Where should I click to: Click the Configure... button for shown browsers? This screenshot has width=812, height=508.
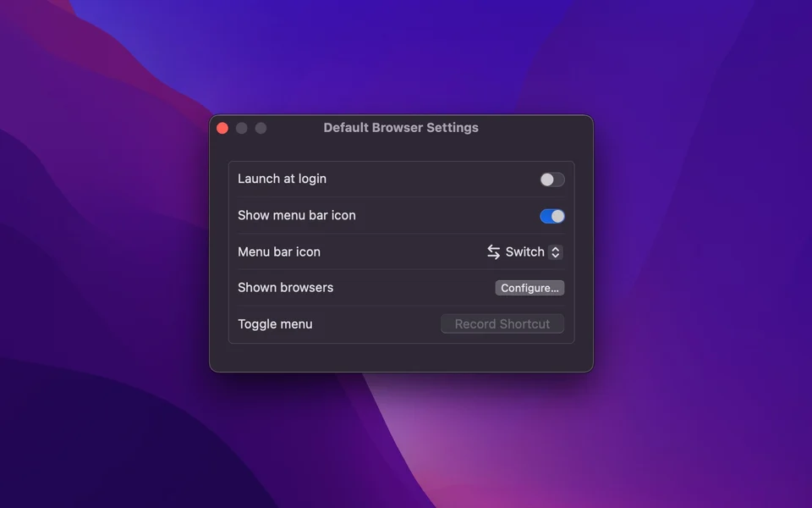click(529, 288)
